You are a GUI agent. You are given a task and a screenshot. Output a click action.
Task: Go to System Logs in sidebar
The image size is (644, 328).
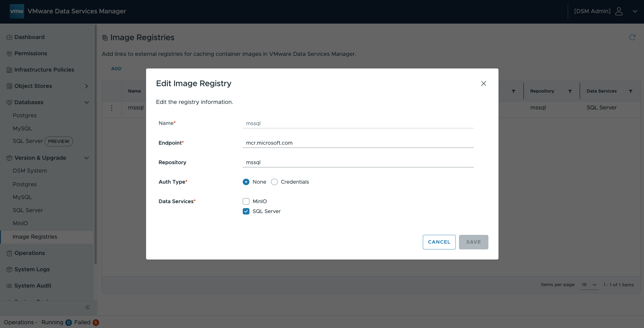pyautogui.click(x=32, y=270)
